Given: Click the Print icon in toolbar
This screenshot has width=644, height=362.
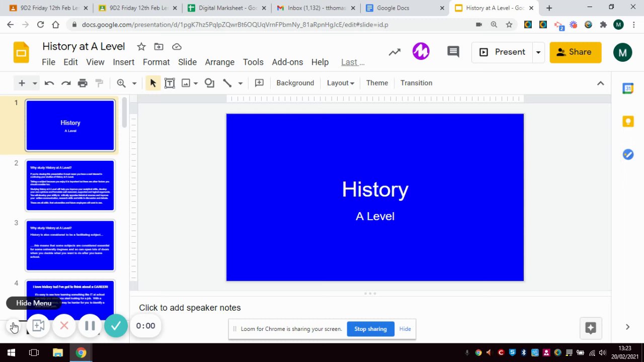Looking at the screenshot, I should [83, 83].
